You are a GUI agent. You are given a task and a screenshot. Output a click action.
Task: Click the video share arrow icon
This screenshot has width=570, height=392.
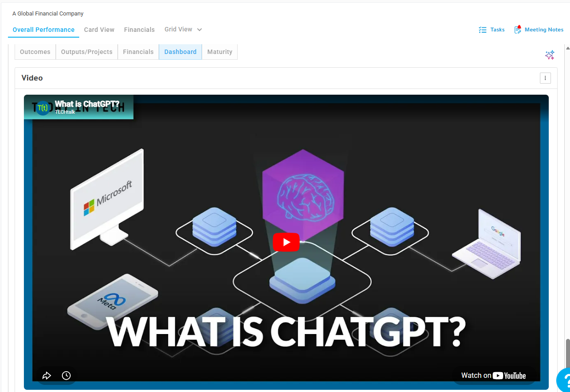pos(46,376)
